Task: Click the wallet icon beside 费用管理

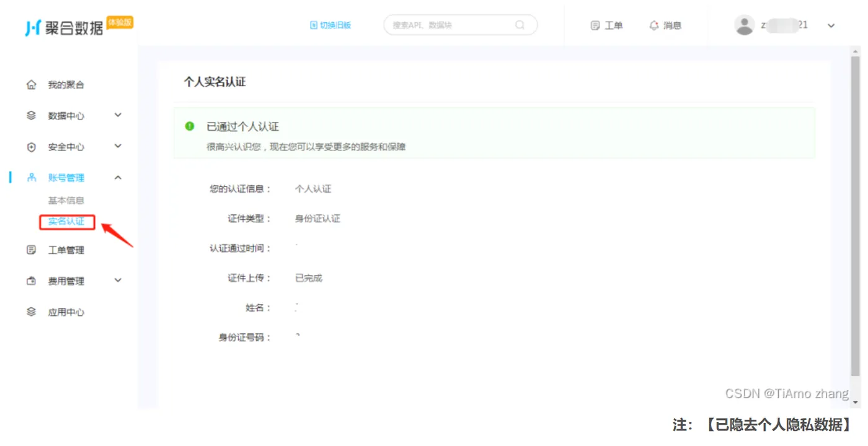Action: (x=32, y=281)
